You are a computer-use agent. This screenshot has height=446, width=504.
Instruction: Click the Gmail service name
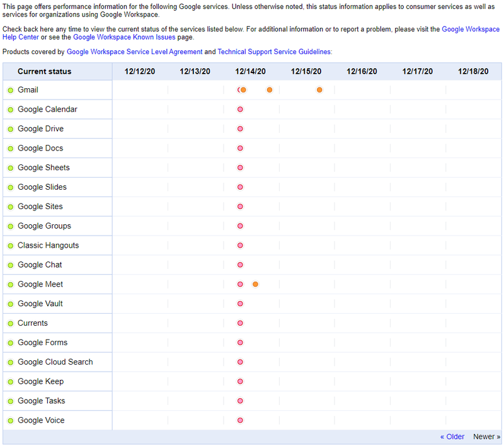28,90
